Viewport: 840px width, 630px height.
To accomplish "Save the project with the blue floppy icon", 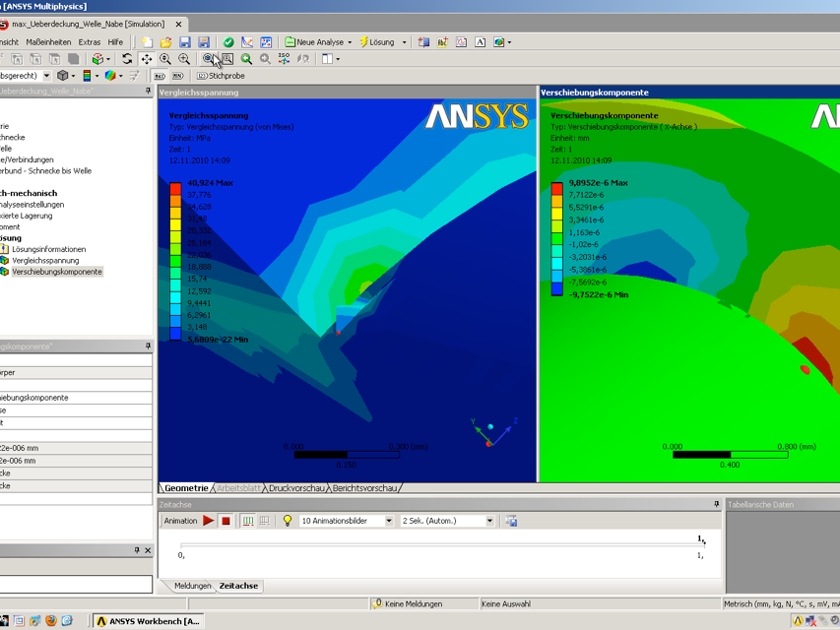I will (x=185, y=42).
